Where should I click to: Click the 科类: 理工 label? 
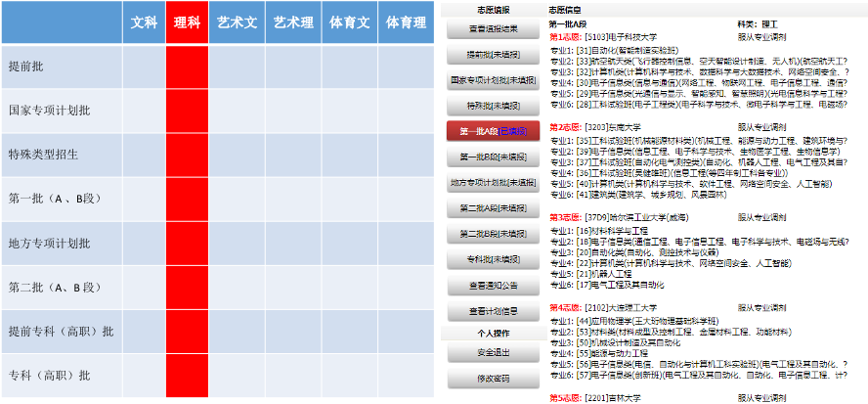758,24
